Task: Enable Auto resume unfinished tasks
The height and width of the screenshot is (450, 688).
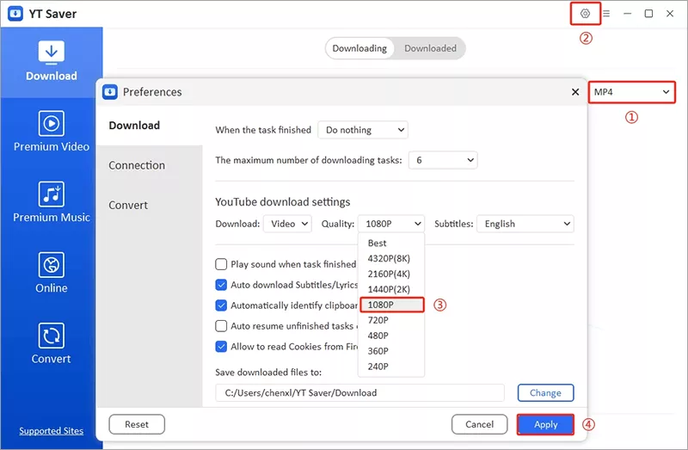Action: coord(221,326)
